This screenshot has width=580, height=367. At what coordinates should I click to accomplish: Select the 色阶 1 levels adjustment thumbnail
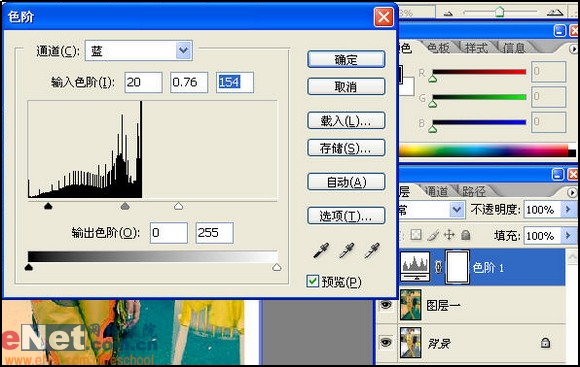click(x=415, y=267)
